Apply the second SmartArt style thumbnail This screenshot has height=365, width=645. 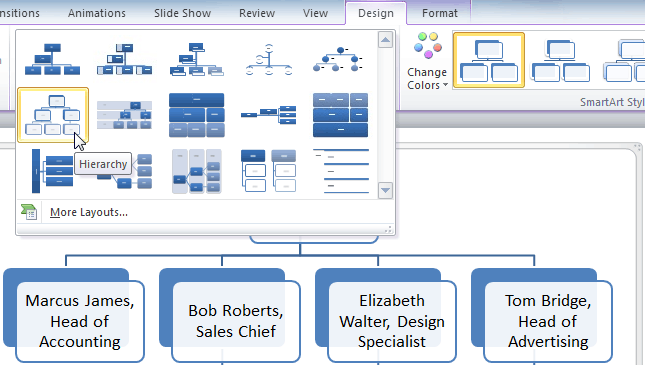[x=560, y=60]
